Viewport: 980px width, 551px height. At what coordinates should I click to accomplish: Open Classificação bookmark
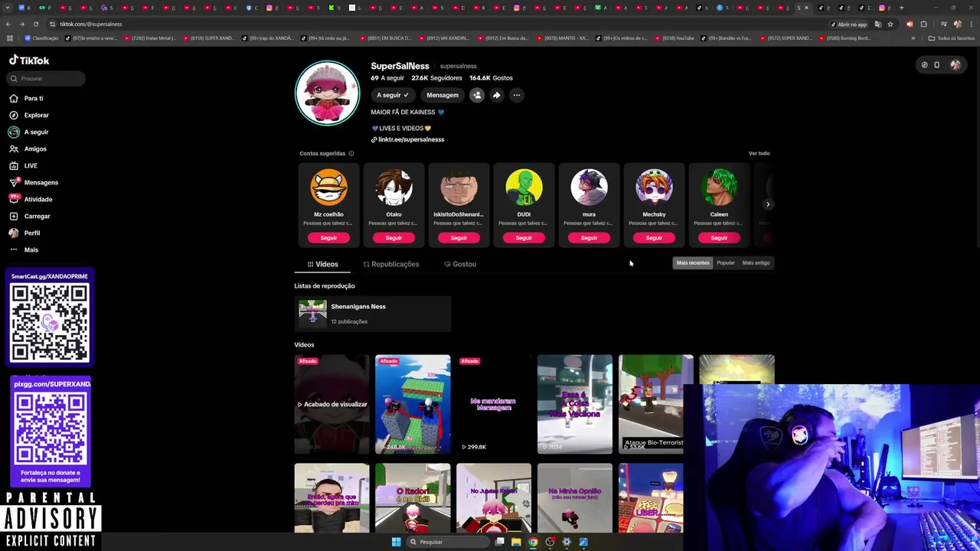click(x=42, y=37)
